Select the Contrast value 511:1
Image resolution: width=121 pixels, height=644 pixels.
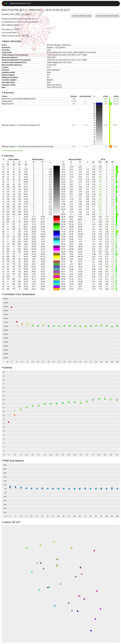coord(49,67)
